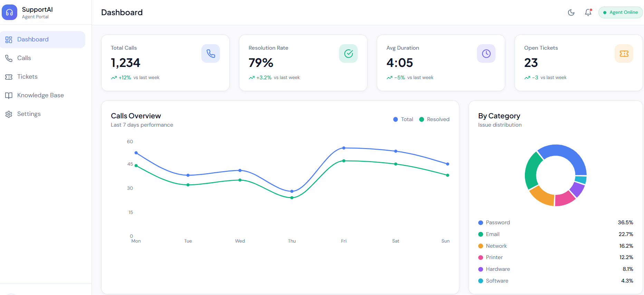Screen dimensions: 644x295
Task: Click the clock icon on Avg Duration card
Action: (x=486, y=53)
